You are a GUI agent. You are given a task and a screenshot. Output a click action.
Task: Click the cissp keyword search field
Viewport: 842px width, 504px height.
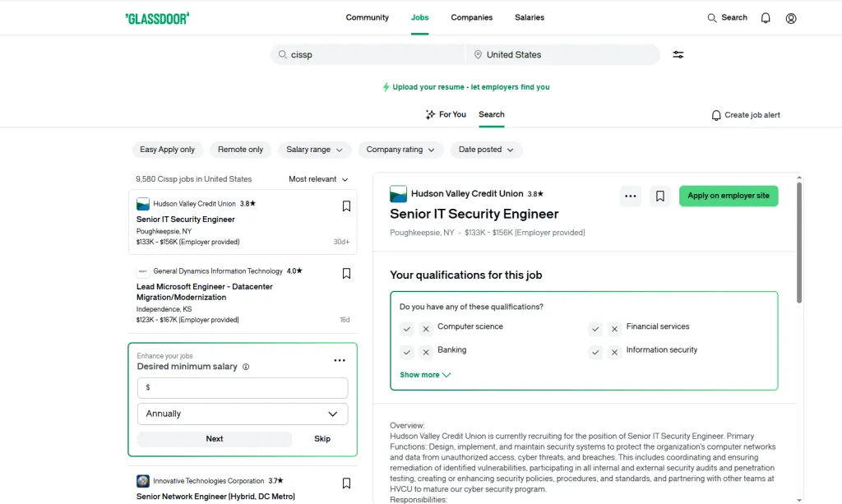(x=368, y=55)
